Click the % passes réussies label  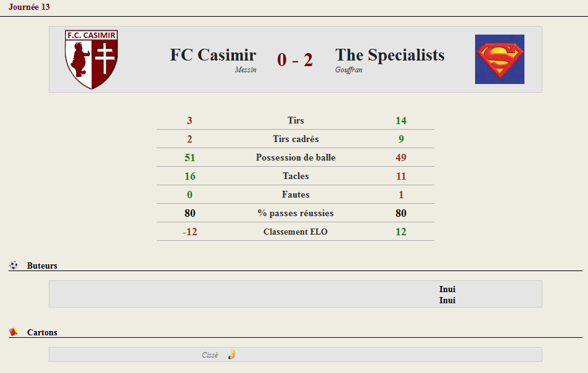(x=296, y=213)
